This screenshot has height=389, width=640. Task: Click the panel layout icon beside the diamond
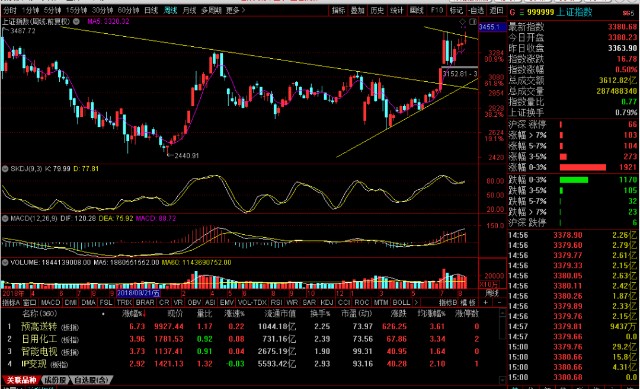pyautogui.click(x=473, y=22)
